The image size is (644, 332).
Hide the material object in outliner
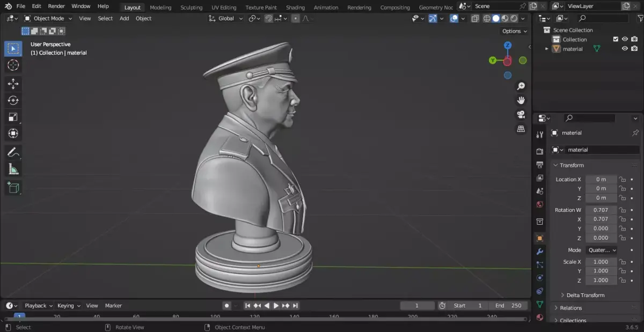click(x=625, y=49)
